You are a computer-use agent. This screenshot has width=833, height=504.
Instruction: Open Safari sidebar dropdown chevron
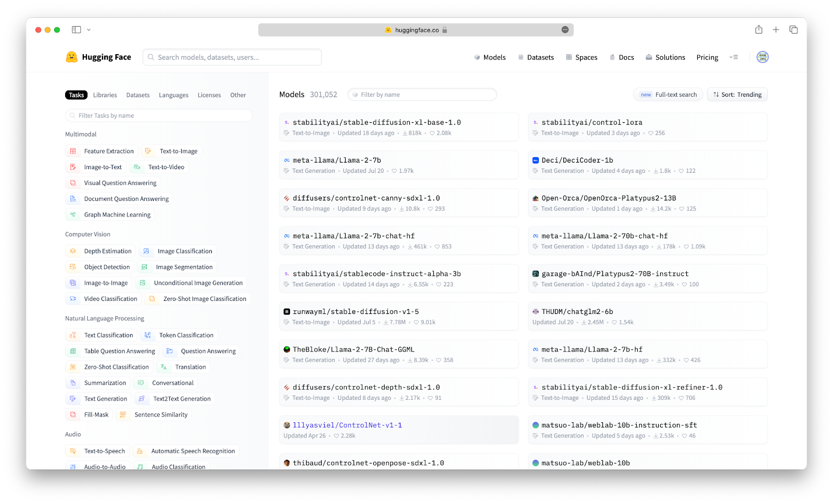[x=89, y=30]
